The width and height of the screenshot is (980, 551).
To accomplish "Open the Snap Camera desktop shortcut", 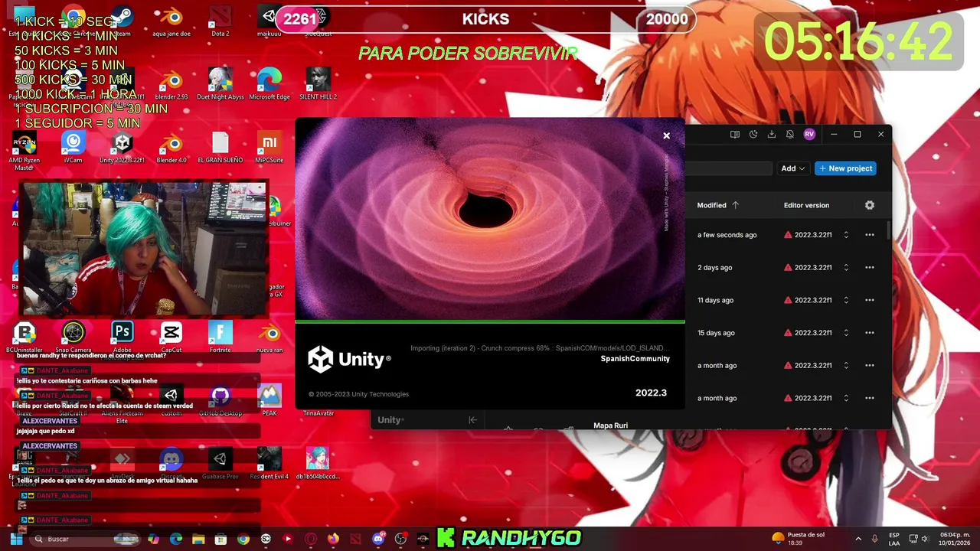I will point(73,337).
